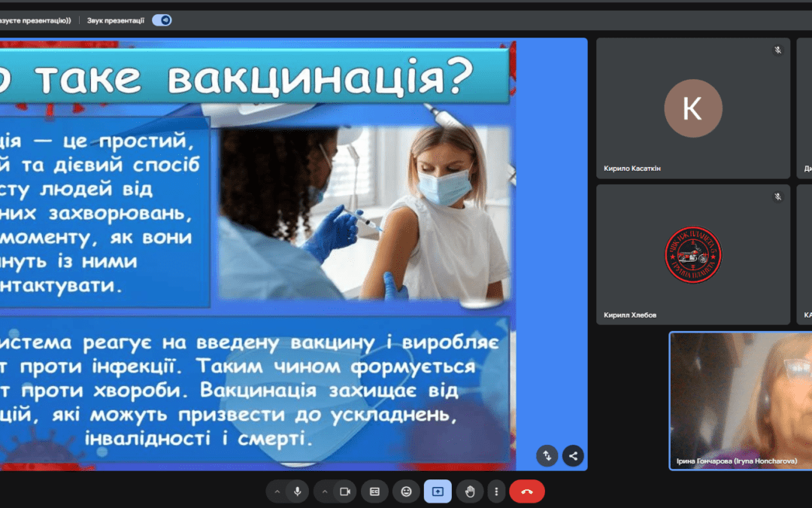Expand video settings arrow beside camera
The width and height of the screenshot is (812, 508).
pos(325,491)
